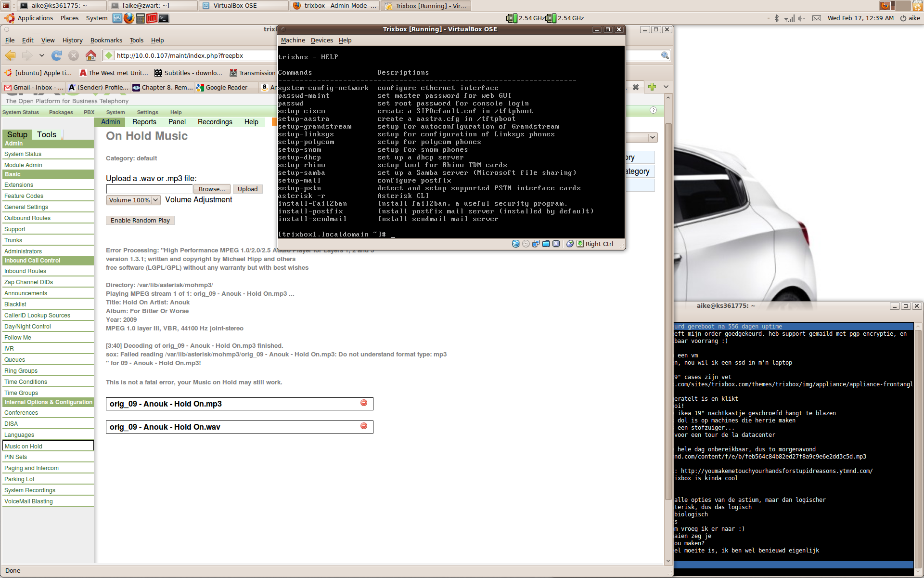Screen dimensions: 924x578
Task: Switch to the Reports tab in FreePBX
Action: [144, 122]
